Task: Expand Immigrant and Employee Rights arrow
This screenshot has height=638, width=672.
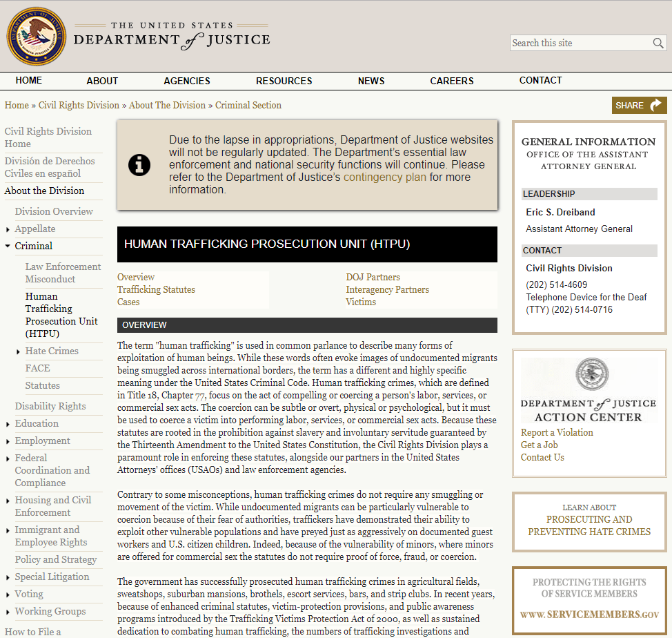Action: pyautogui.click(x=8, y=531)
